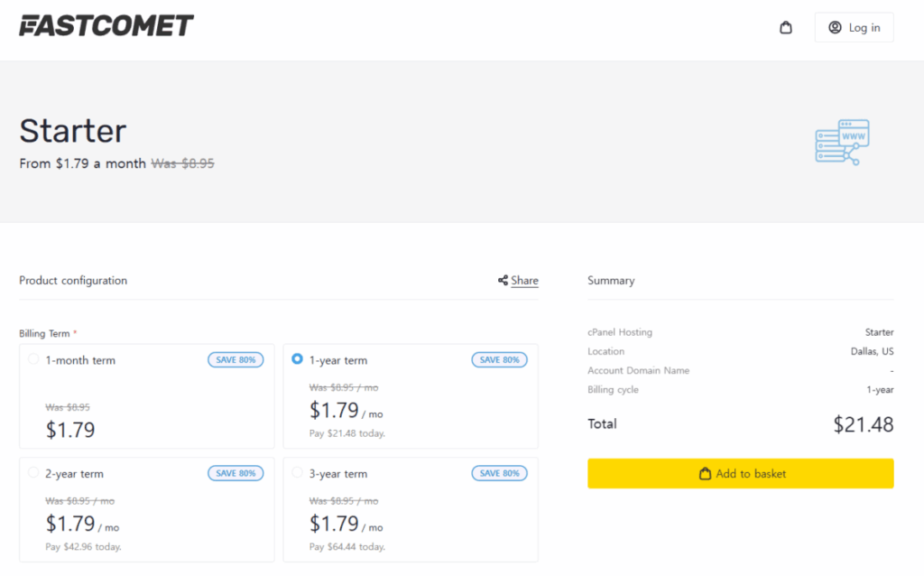Image resolution: width=924 pixels, height=576 pixels.
Task: Click the FastComet logo
Action: [106, 25]
